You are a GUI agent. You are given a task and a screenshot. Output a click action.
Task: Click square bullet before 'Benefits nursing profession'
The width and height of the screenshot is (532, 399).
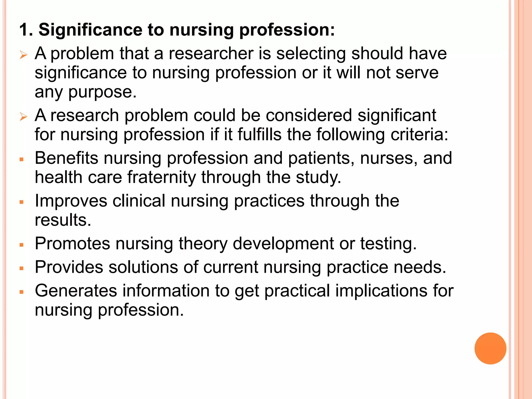(x=22, y=159)
